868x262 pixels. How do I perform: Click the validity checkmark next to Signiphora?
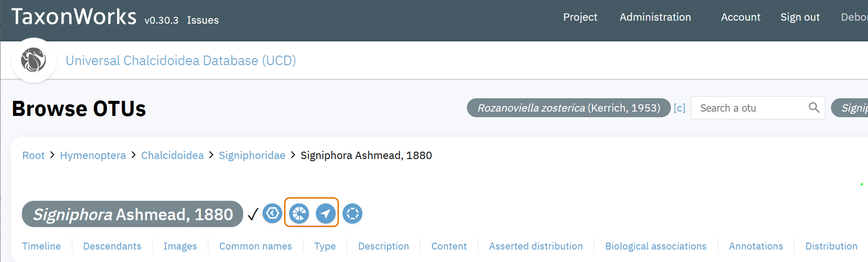[x=253, y=214]
